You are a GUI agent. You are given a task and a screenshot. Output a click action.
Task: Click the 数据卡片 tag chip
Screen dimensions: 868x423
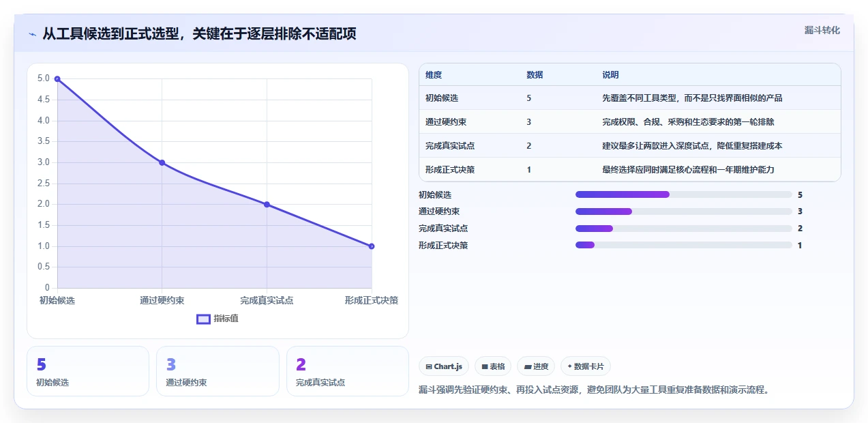click(586, 366)
